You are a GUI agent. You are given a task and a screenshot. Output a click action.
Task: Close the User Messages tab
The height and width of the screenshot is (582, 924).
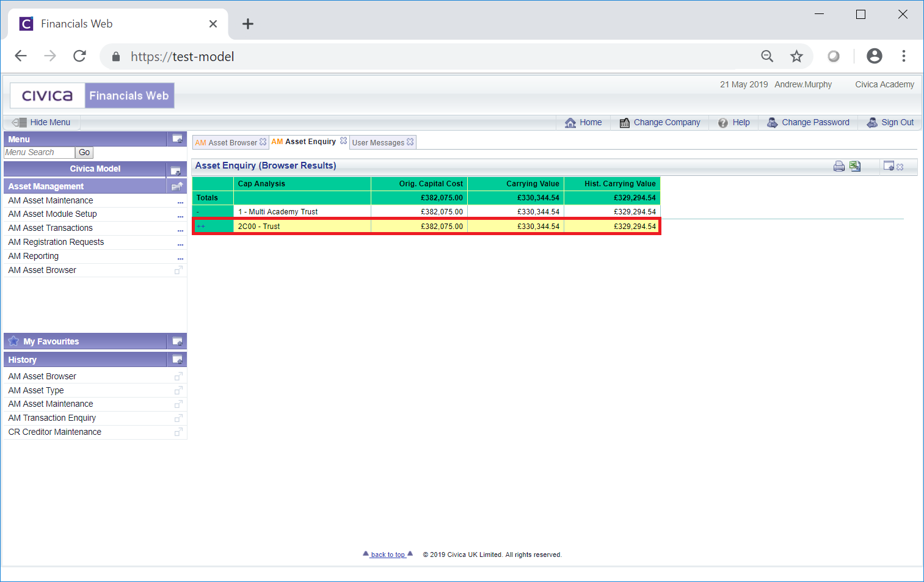point(410,142)
